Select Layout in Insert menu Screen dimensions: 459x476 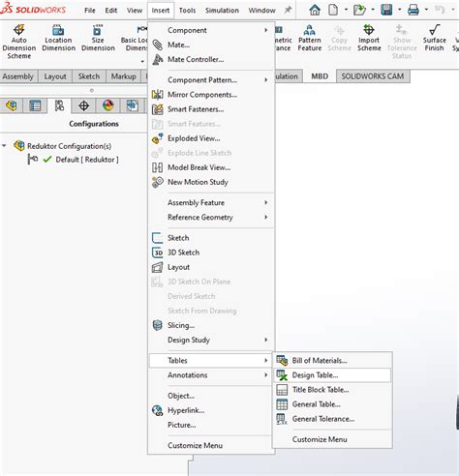click(x=211, y=267)
